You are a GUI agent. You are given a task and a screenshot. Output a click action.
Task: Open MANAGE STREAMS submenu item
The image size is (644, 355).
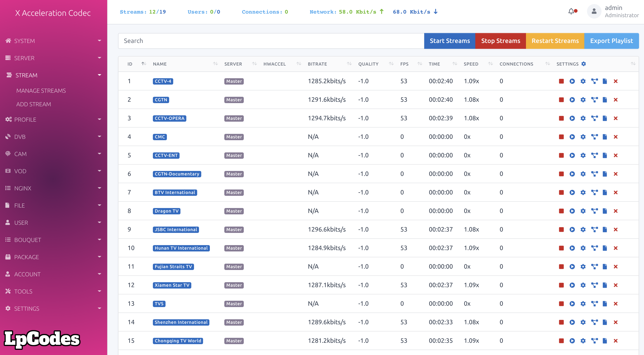41,91
